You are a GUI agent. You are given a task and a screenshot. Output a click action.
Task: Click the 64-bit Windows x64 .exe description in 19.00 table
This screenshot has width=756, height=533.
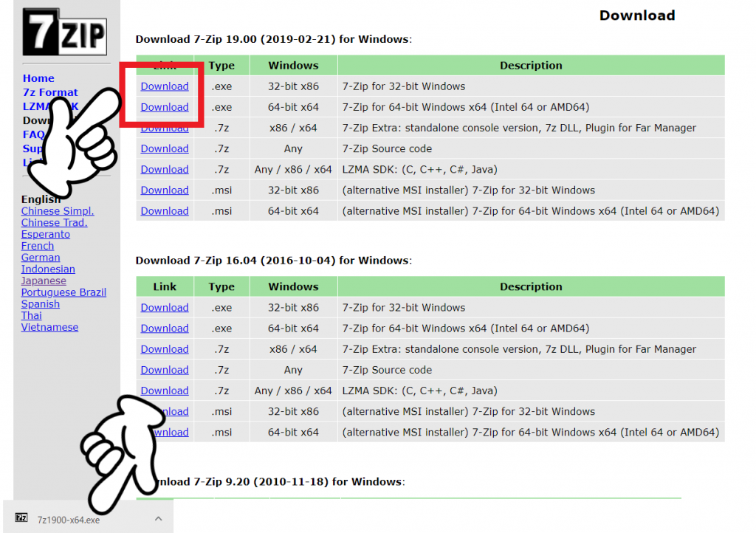(x=466, y=107)
